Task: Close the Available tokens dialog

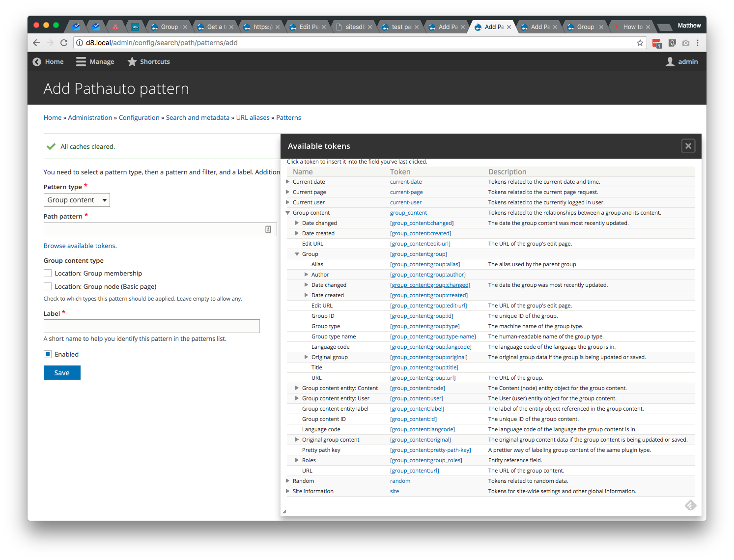Action: [x=688, y=145]
